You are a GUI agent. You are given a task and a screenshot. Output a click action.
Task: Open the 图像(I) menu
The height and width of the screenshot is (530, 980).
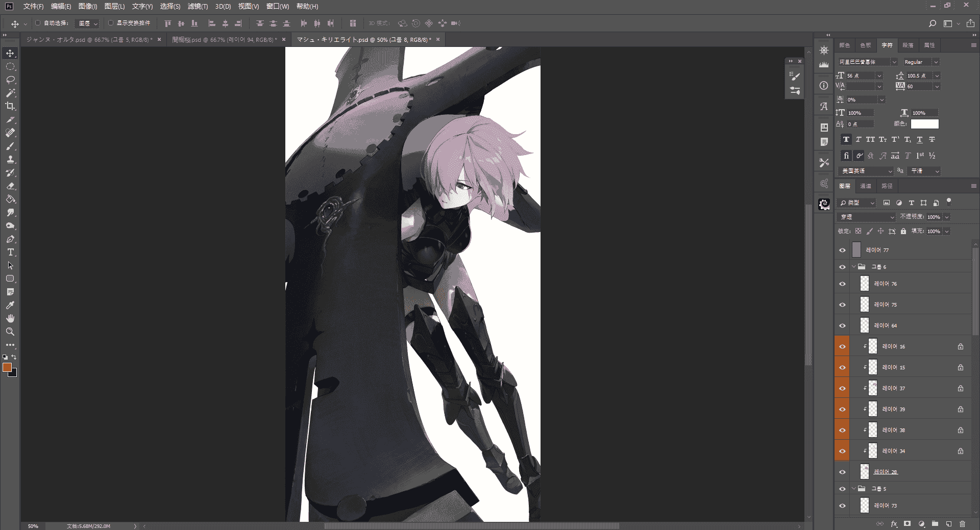pyautogui.click(x=88, y=6)
